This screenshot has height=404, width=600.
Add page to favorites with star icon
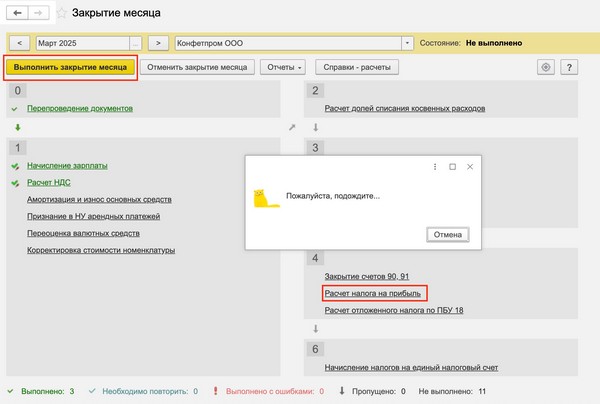(62, 14)
